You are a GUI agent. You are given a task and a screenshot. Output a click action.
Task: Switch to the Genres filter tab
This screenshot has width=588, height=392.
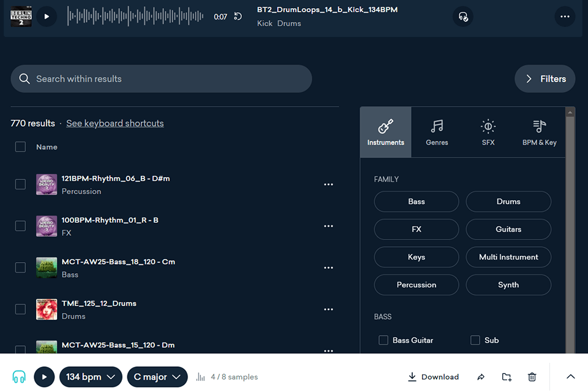437,132
